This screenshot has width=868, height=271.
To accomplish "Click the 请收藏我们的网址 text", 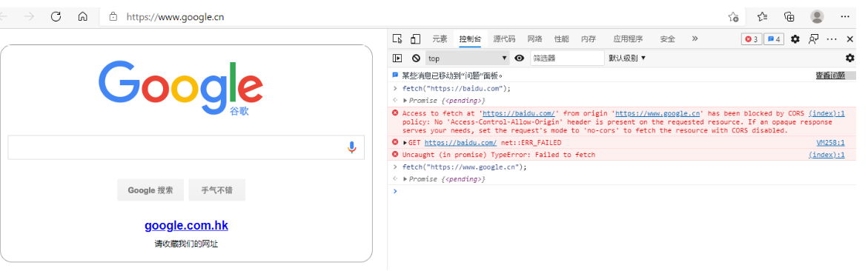I will click(x=186, y=244).
